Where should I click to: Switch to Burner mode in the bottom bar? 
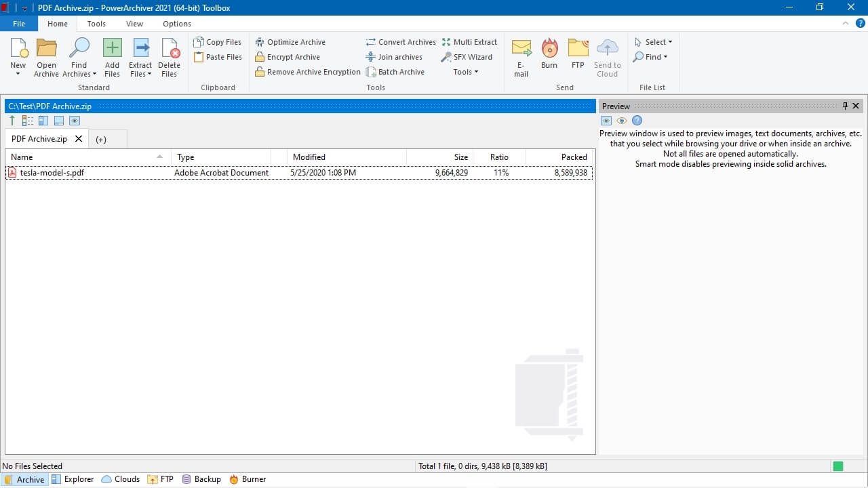[x=248, y=479]
